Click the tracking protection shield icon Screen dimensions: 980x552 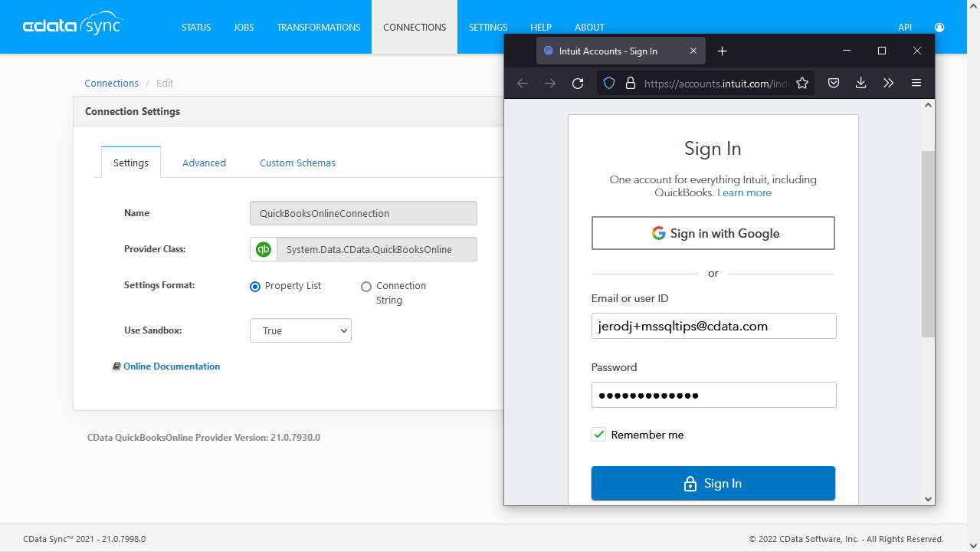(x=609, y=83)
